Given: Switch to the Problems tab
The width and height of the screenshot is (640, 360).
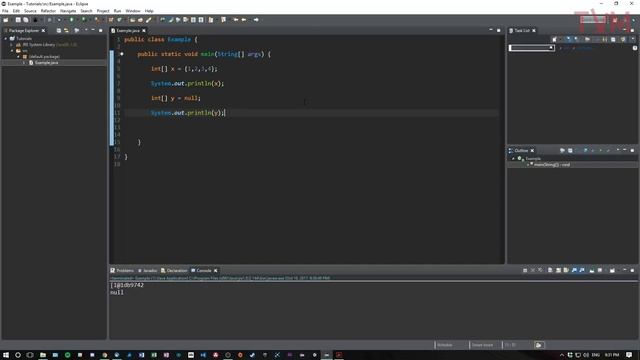Looking at the screenshot, I should [x=122, y=271].
